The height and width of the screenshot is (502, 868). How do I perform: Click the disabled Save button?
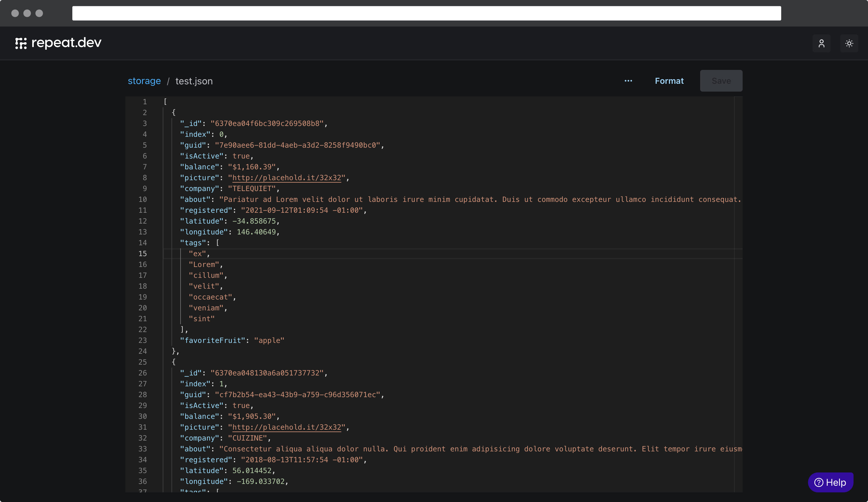point(721,81)
